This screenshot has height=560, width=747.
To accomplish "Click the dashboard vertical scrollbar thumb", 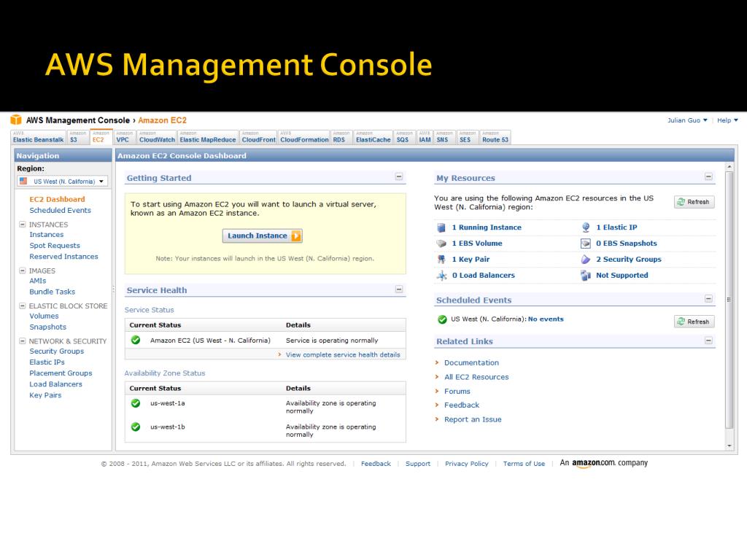I will pos(729,300).
